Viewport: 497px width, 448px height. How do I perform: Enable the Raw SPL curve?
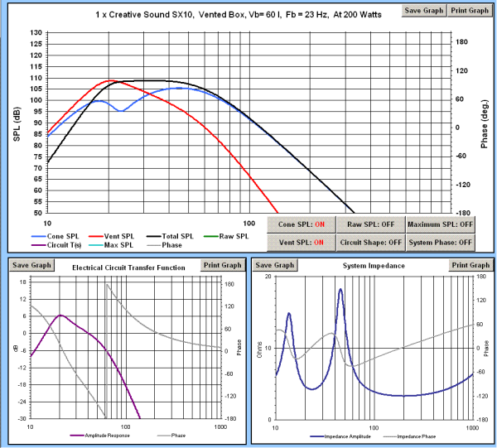[370, 224]
